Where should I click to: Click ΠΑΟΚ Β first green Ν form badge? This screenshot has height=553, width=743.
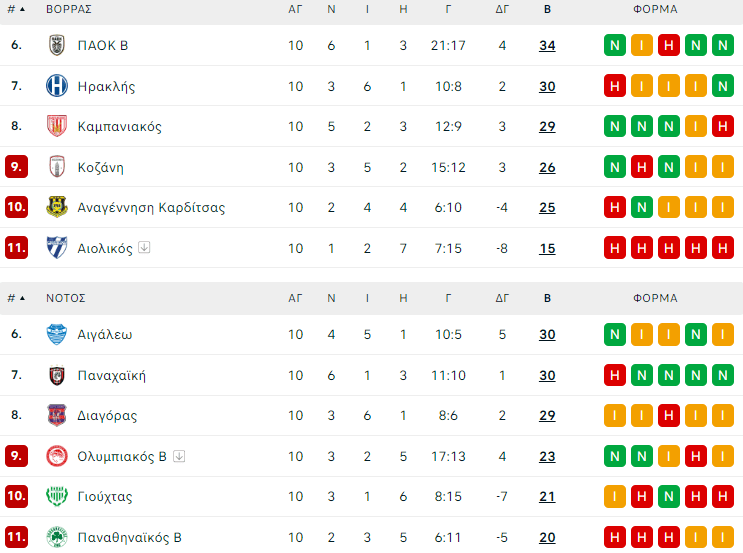tap(614, 46)
